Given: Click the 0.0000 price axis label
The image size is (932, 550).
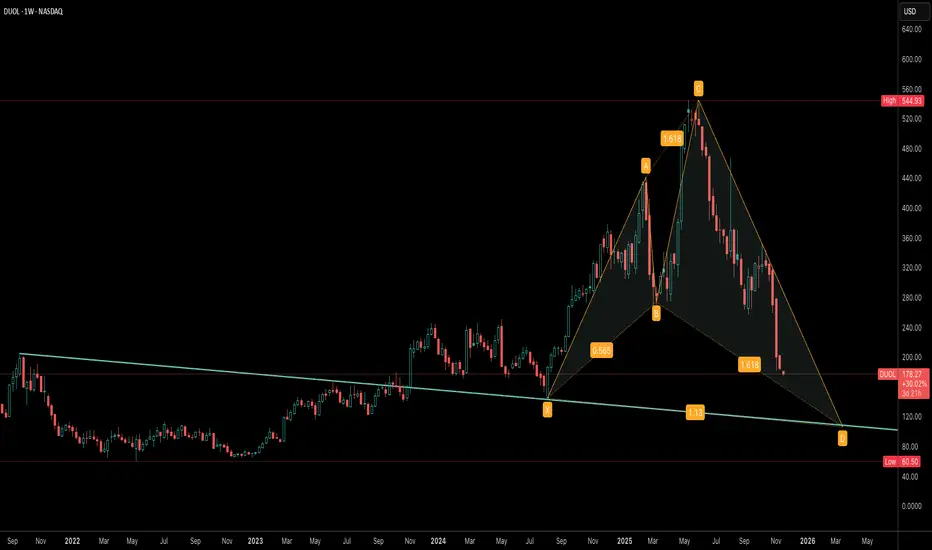Looking at the screenshot, I should (911, 506).
